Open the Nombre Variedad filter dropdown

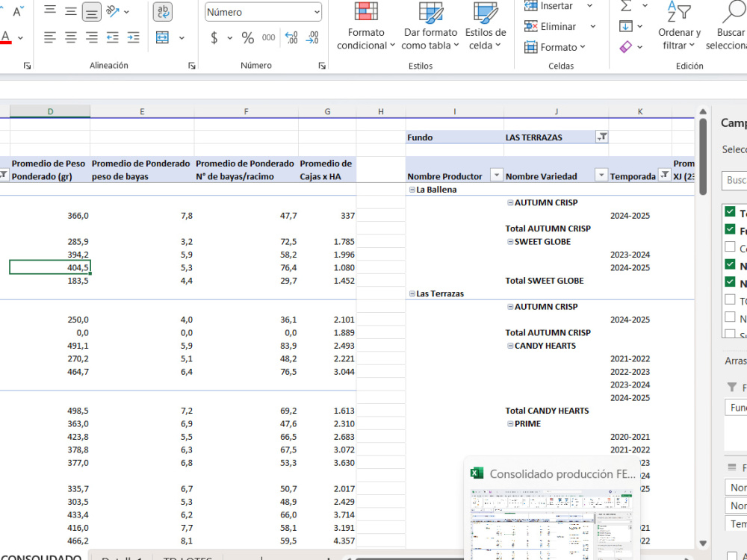(x=601, y=175)
